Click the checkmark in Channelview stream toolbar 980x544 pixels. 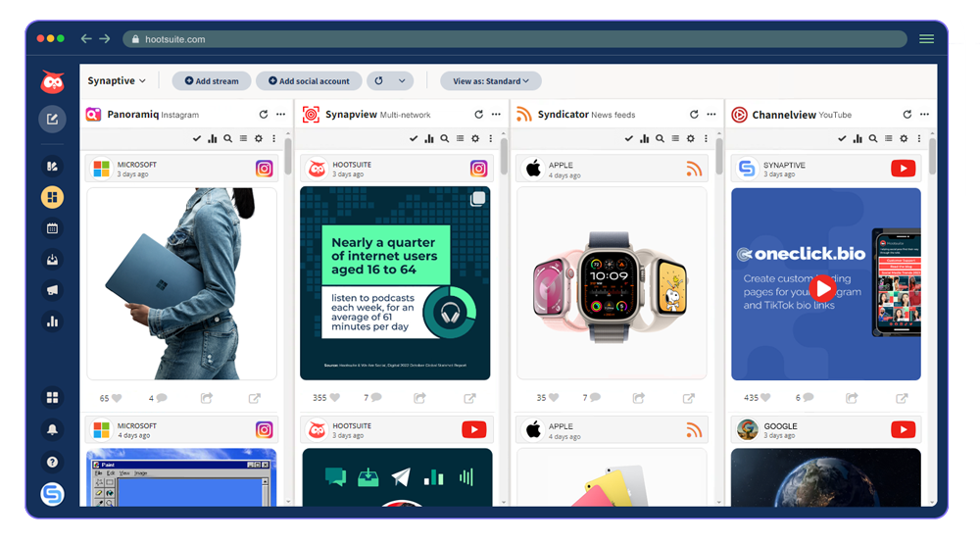(x=842, y=139)
